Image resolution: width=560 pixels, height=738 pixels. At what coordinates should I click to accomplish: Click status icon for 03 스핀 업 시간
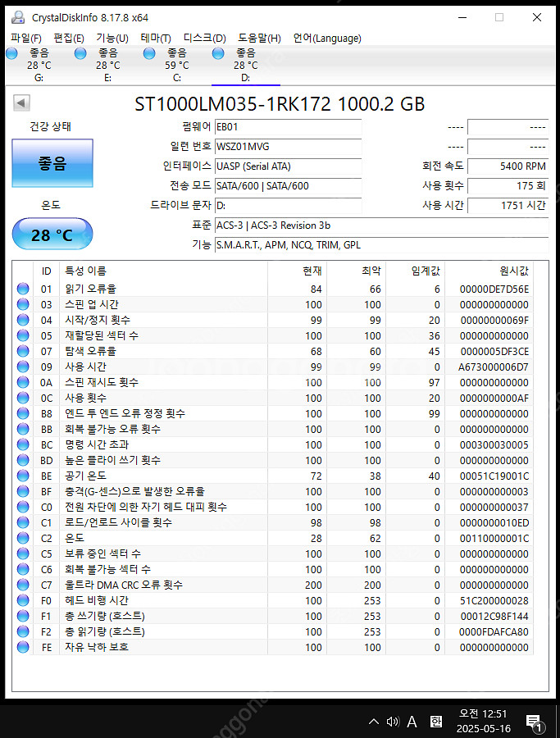pyautogui.click(x=23, y=304)
